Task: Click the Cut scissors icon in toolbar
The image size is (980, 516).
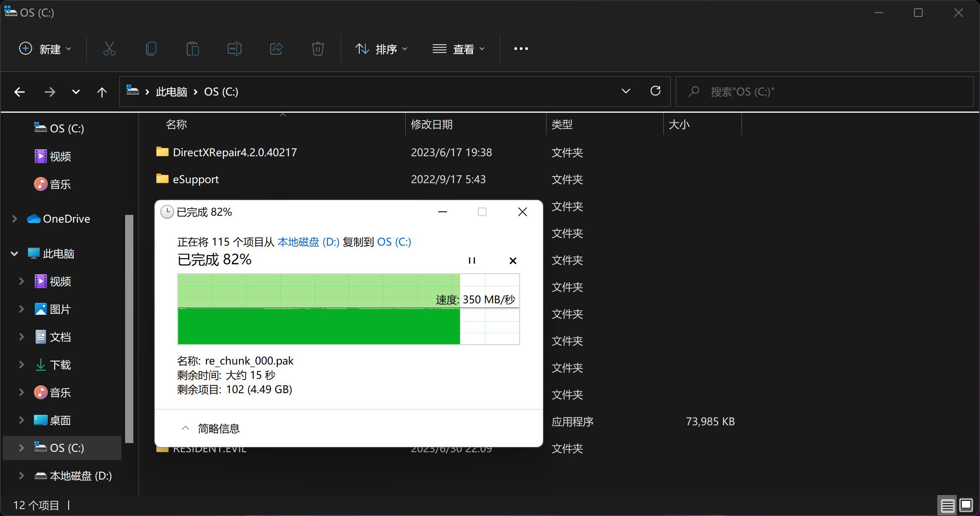Action: pyautogui.click(x=109, y=49)
